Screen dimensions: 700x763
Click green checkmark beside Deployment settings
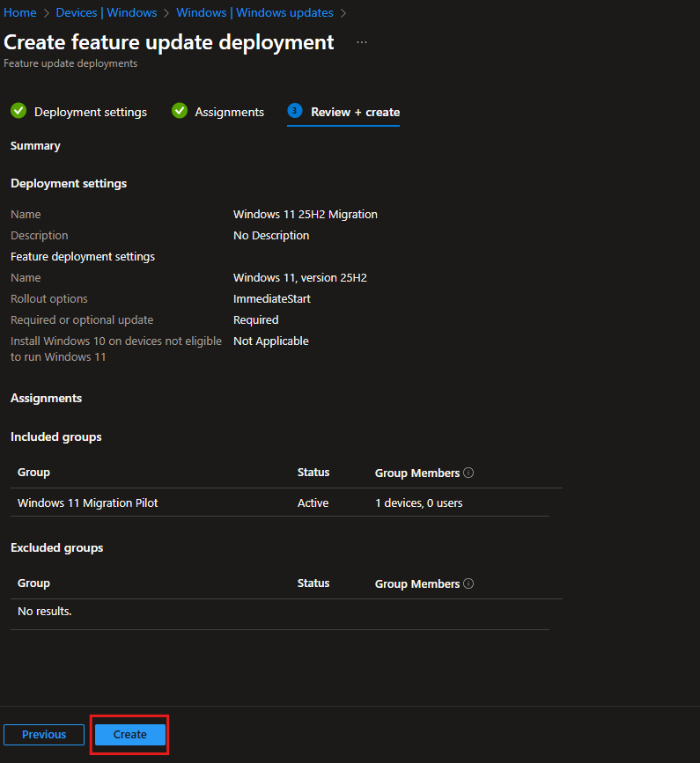[x=18, y=111]
